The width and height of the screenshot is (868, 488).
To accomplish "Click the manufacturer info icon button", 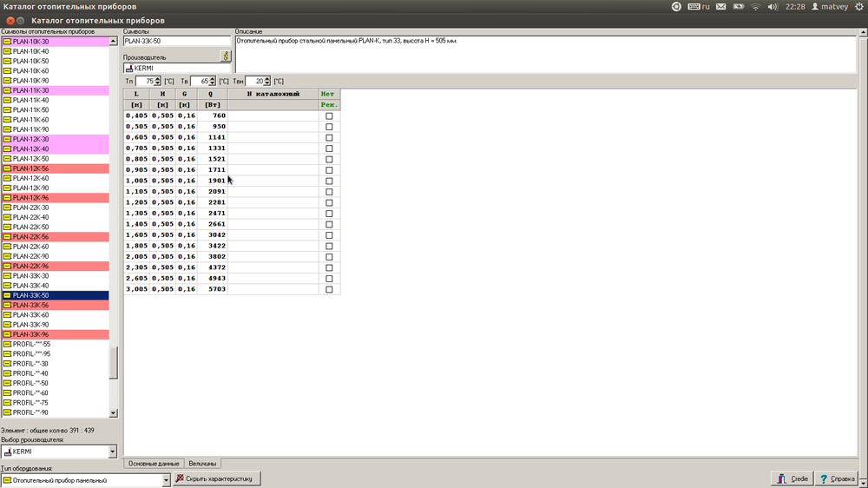I will pyautogui.click(x=226, y=56).
